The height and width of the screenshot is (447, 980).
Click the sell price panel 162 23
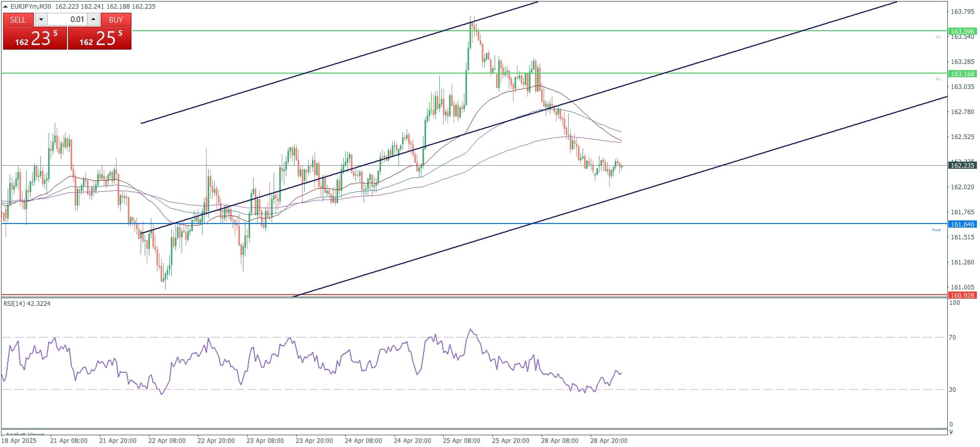(x=35, y=38)
